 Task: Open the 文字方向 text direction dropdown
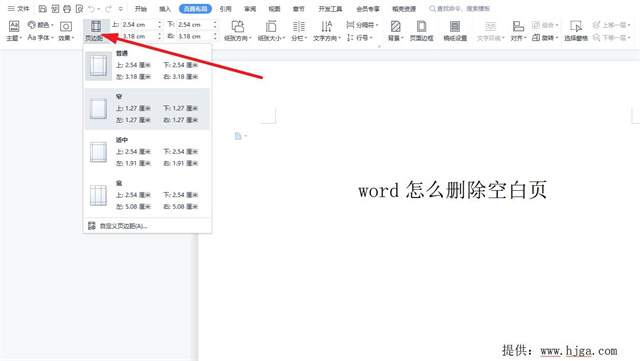tap(327, 31)
